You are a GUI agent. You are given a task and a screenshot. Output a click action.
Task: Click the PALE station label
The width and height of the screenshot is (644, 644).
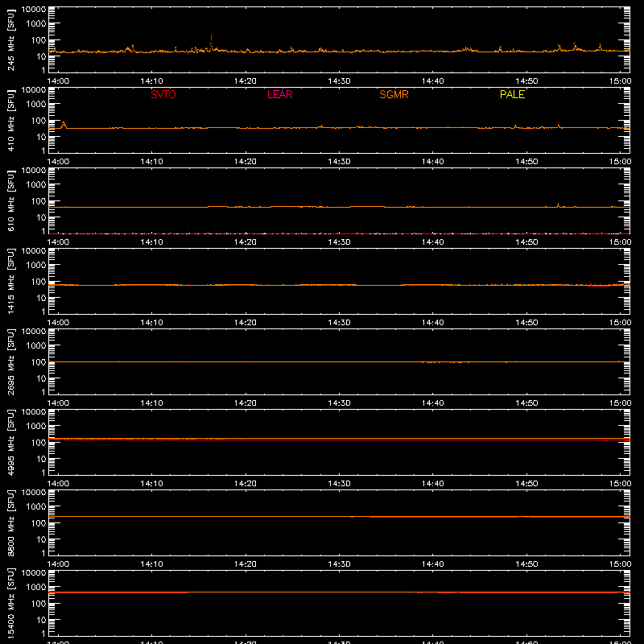(512, 94)
